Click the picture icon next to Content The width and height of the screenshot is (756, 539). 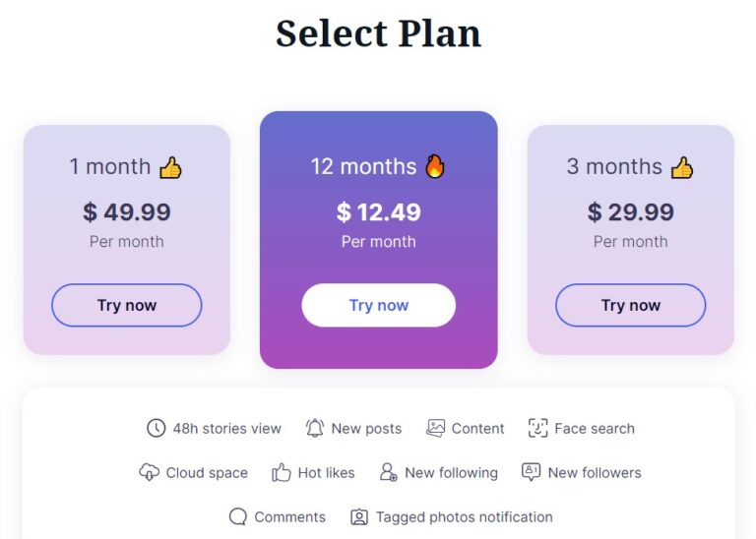coord(435,428)
